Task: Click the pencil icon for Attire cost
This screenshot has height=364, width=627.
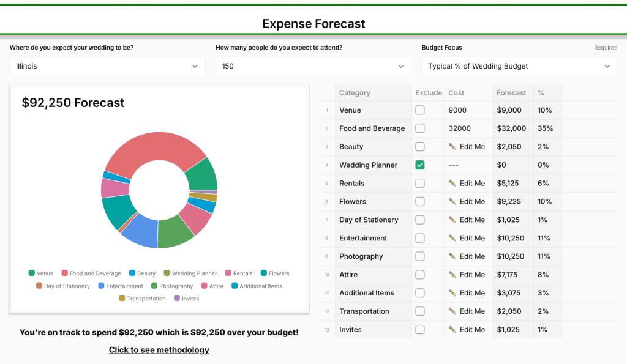Action: (x=452, y=275)
